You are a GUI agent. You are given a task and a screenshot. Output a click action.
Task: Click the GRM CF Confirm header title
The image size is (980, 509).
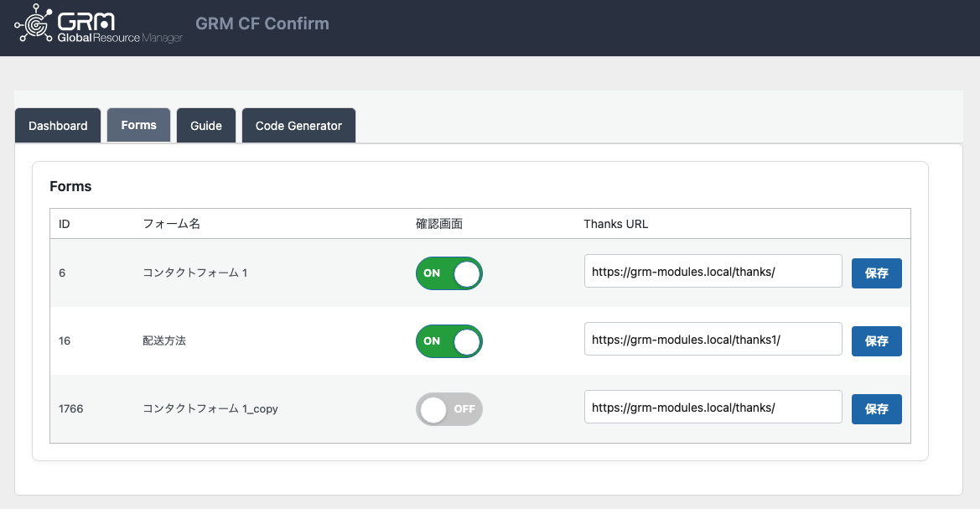point(262,23)
